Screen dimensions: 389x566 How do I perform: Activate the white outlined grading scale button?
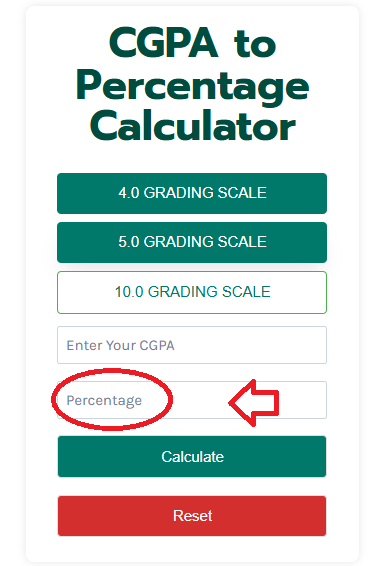point(192,292)
